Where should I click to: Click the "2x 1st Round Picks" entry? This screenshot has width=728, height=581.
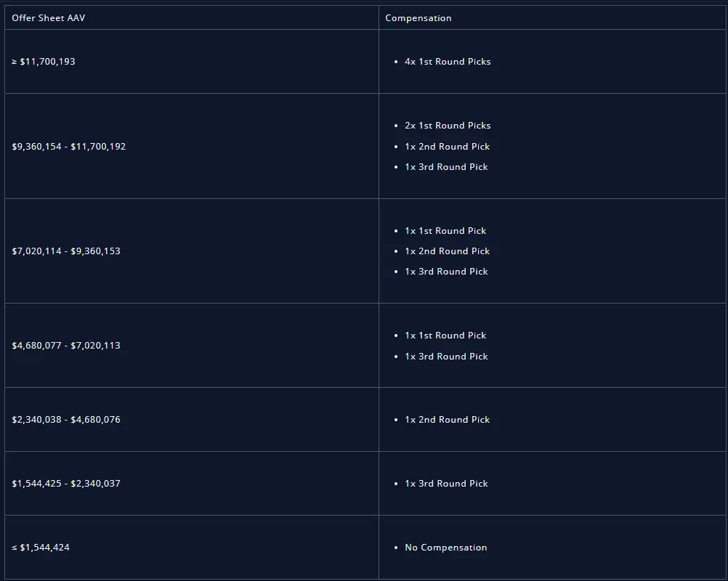pyautogui.click(x=448, y=126)
